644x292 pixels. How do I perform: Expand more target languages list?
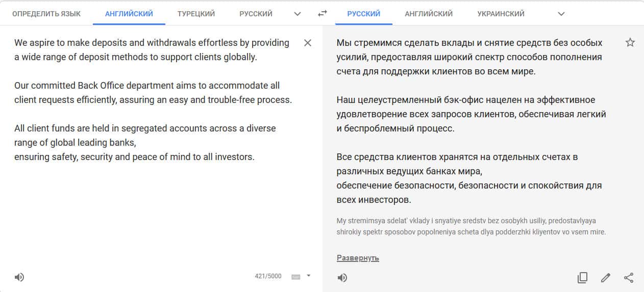coord(561,14)
